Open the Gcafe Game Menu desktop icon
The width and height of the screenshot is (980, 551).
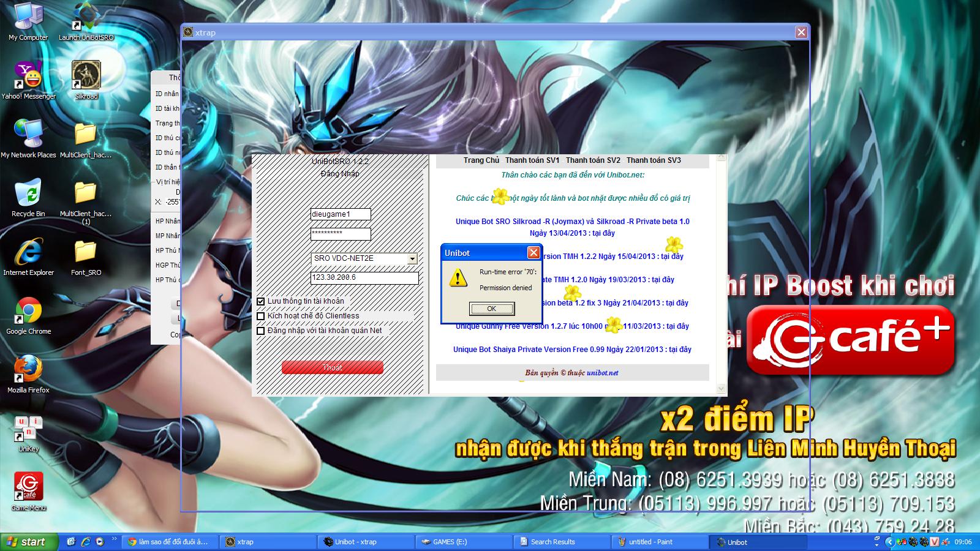[28, 492]
